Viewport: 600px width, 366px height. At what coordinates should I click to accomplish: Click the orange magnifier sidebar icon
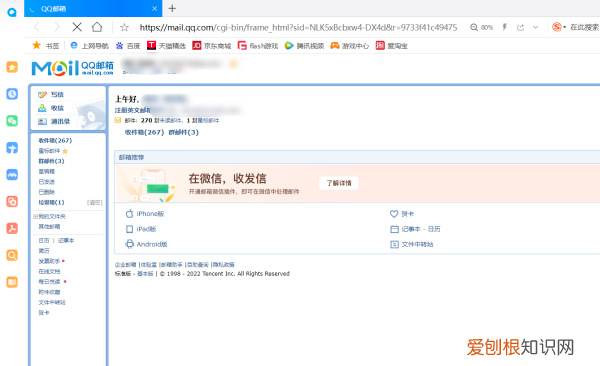[12, 255]
